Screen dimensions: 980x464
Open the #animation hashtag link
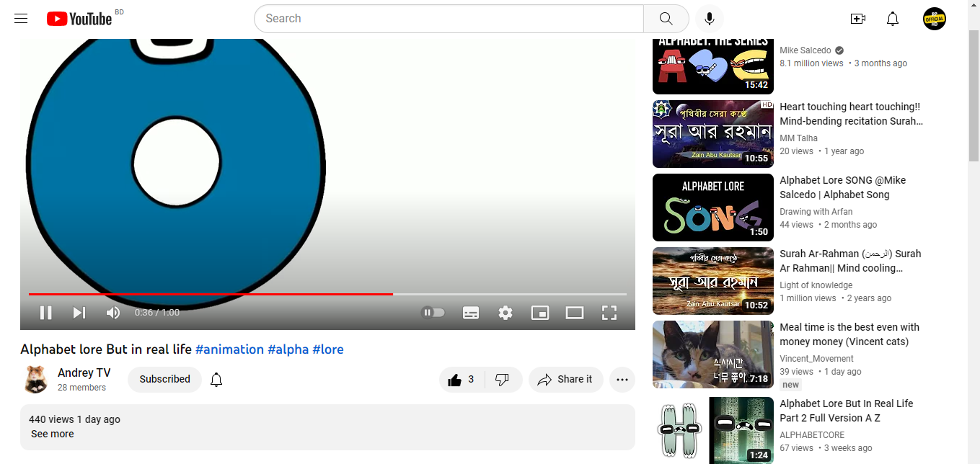pyautogui.click(x=229, y=349)
